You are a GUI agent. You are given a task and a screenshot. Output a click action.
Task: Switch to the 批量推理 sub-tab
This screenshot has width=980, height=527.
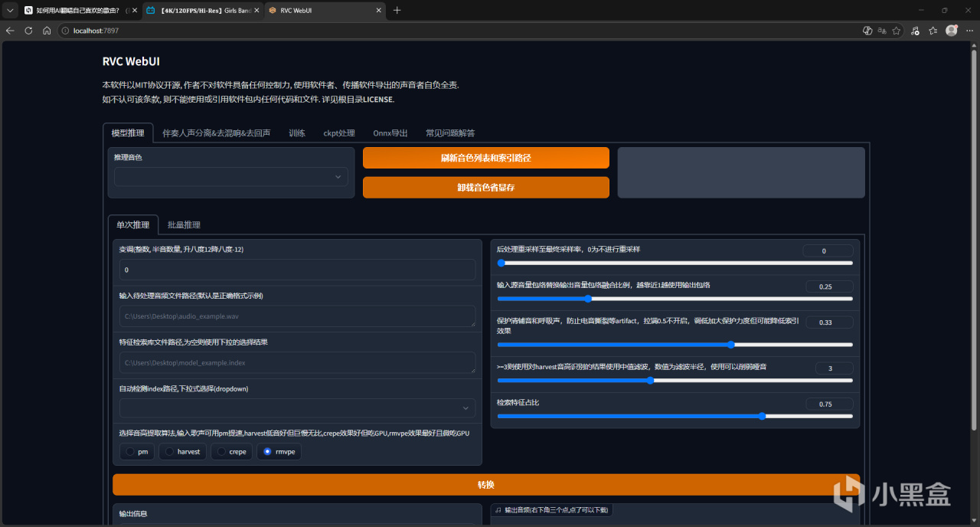(x=184, y=224)
